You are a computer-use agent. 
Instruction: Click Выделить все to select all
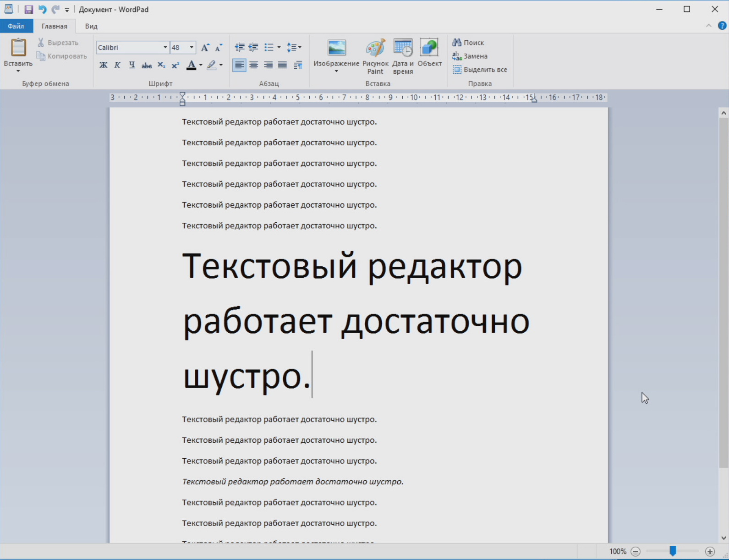(x=480, y=70)
